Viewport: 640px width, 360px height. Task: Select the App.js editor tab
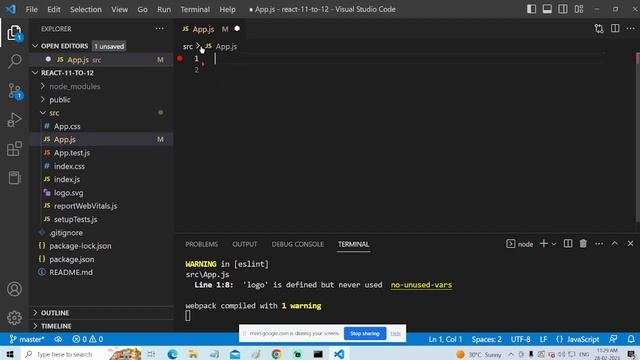[211, 29]
